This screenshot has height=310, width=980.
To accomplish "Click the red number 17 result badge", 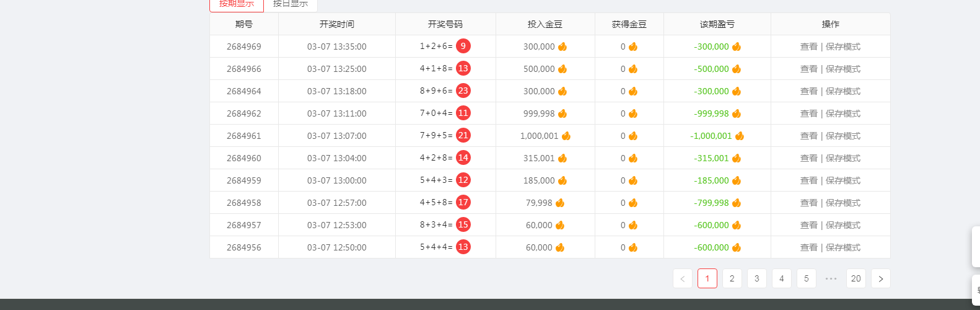I will (463, 203).
